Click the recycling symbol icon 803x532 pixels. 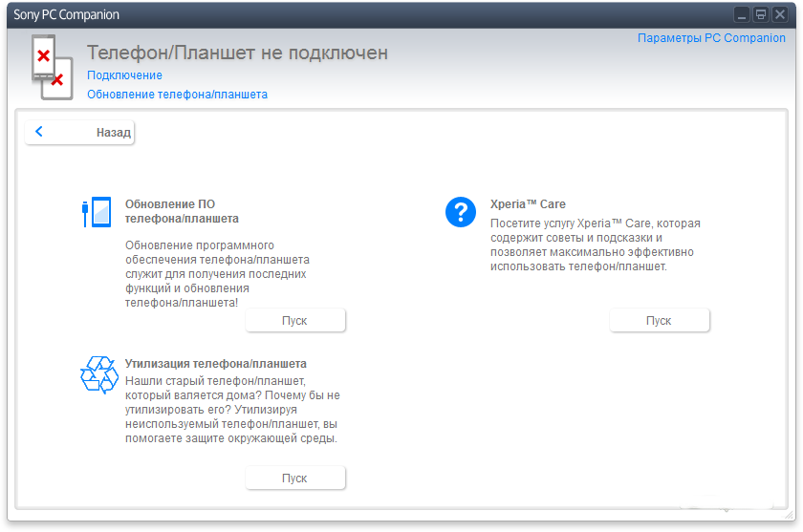[98, 375]
